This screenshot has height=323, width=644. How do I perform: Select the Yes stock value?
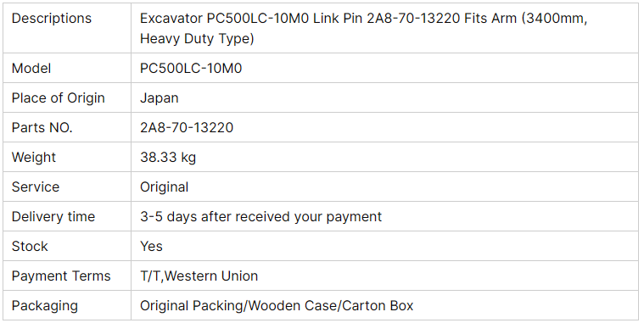(x=151, y=246)
